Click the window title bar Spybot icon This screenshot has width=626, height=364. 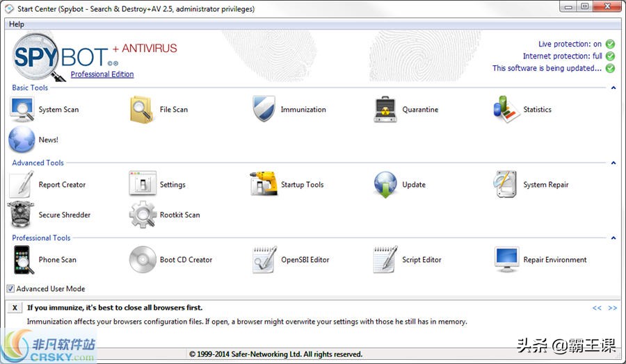pyautogui.click(x=9, y=9)
